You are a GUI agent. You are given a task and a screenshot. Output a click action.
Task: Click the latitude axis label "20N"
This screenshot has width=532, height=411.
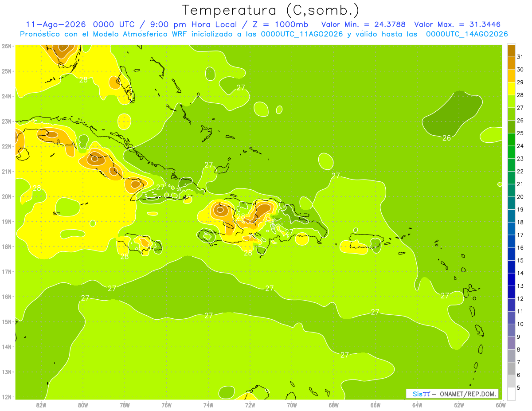pyautogui.click(x=7, y=196)
